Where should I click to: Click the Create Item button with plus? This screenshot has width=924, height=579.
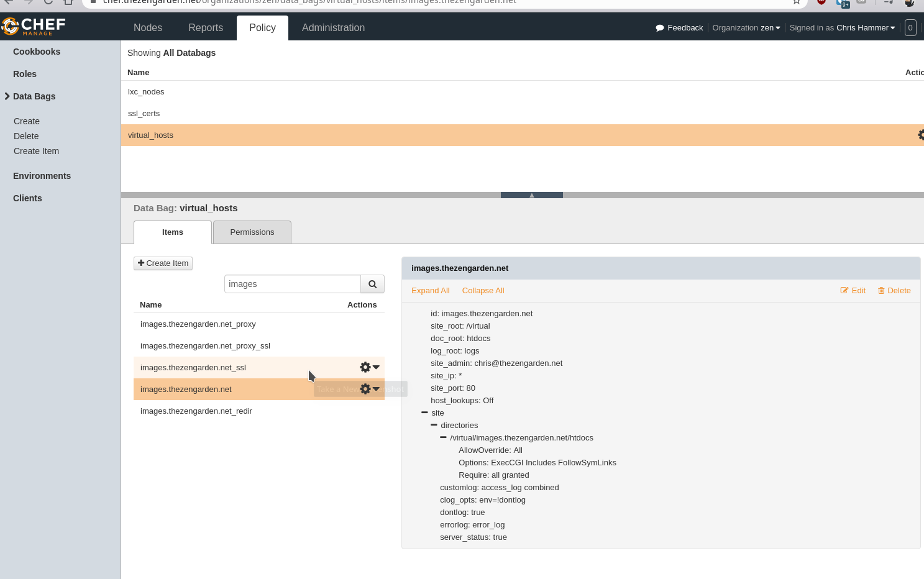[163, 263]
